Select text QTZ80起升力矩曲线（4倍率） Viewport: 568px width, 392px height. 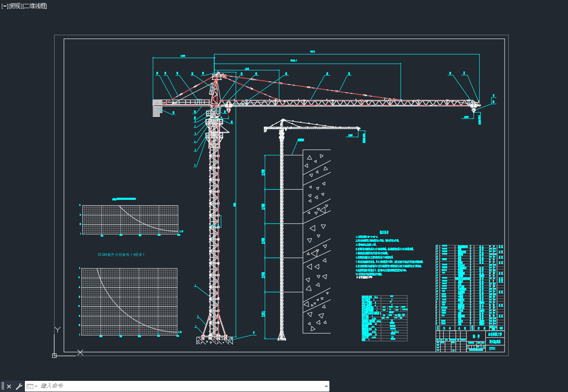pos(122,255)
